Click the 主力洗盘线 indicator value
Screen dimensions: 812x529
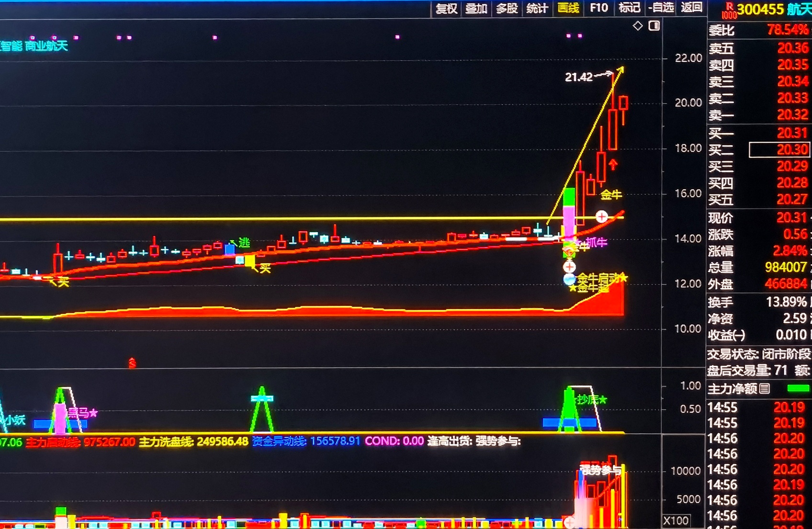pos(194,441)
